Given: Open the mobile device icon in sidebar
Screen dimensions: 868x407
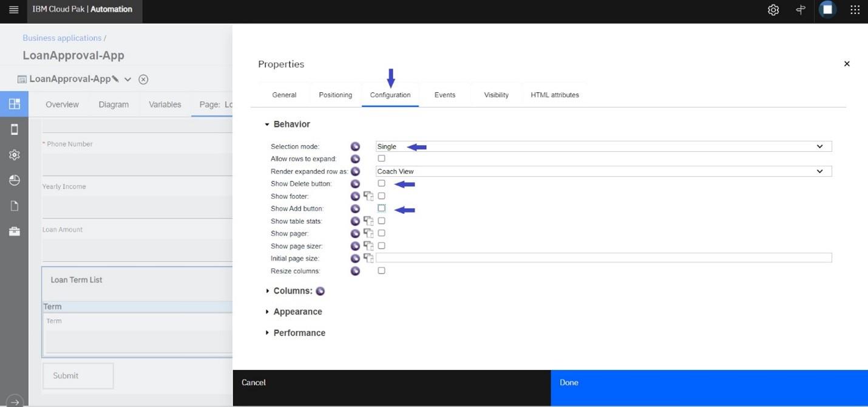Looking at the screenshot, I should click(14, 129).
